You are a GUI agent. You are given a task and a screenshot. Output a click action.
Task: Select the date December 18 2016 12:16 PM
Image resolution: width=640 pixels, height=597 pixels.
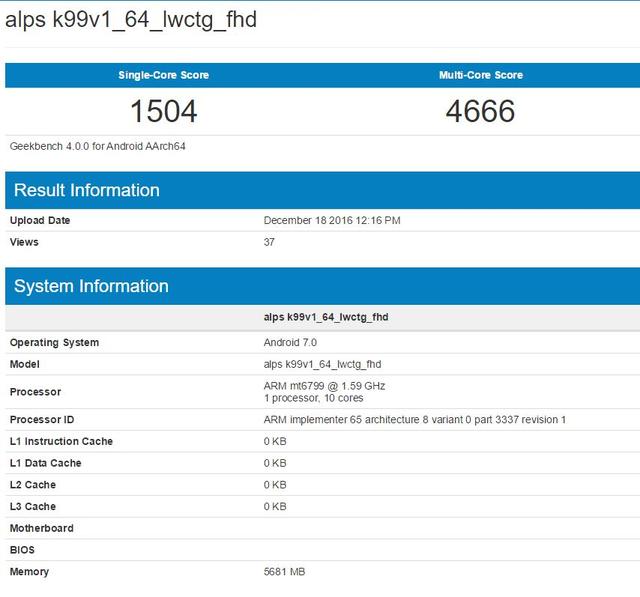332,220
